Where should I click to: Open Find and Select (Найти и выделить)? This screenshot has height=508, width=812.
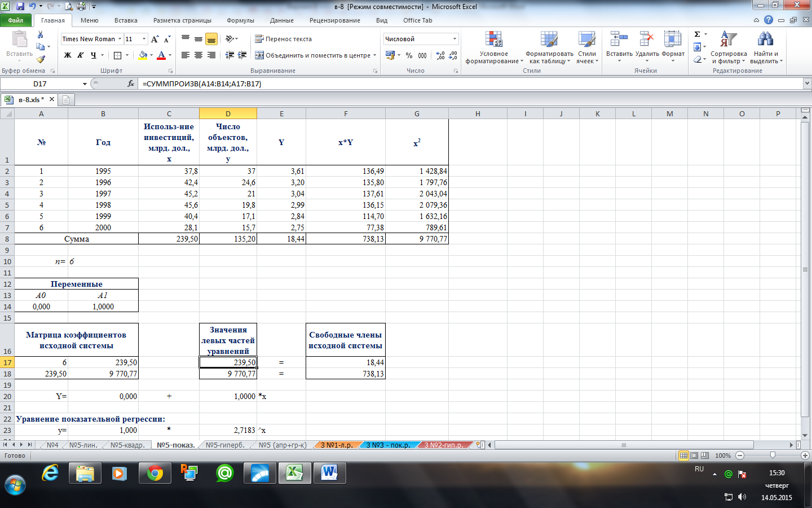click(x=766, y=47)
